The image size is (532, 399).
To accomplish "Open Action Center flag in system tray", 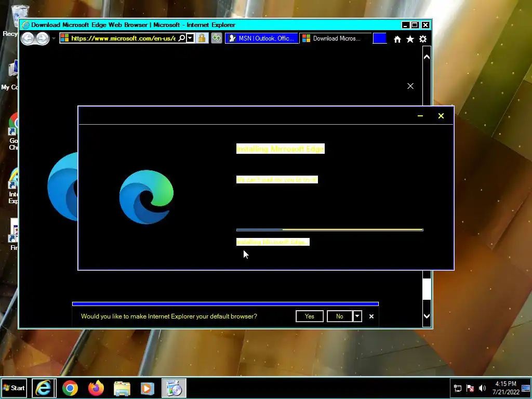I will click(x=470, y=388).
